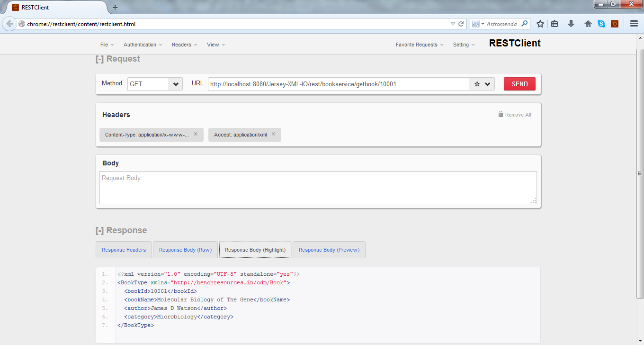Click the closing BookType tag line
Image resolution: width=644 pixels, height=345 pixels.
coord(135,325)
